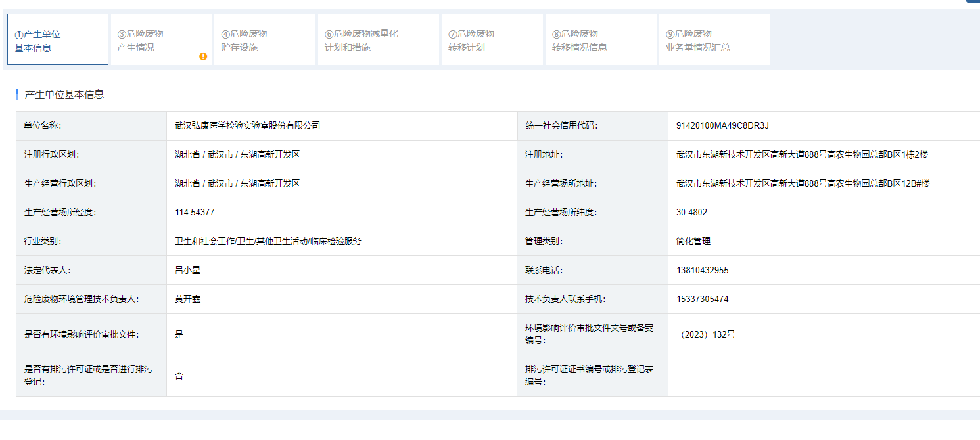Image resolution: width=980 pixels, height=440 pixels.
Task: Click registered address ending B区1栋2楼
Action: click(x=802, y=154)
